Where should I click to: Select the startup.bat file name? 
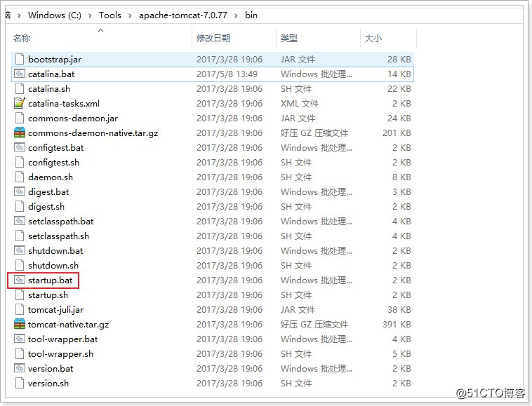pos(51,280)
